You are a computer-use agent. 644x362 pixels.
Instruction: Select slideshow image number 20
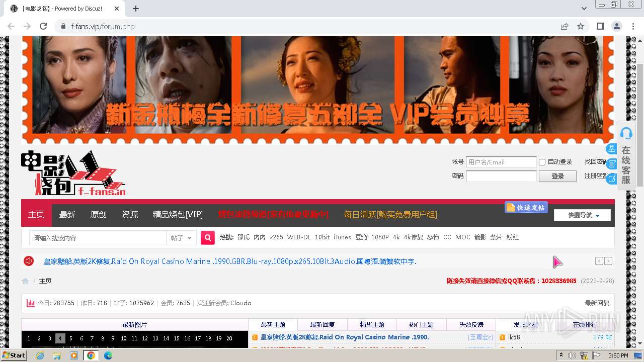point(229,338)
